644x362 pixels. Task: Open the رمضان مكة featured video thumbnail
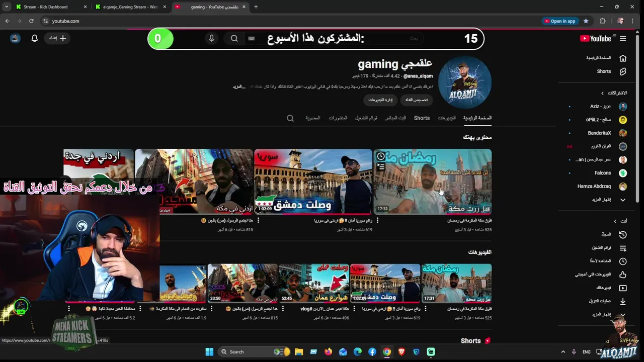click(433, 182)
